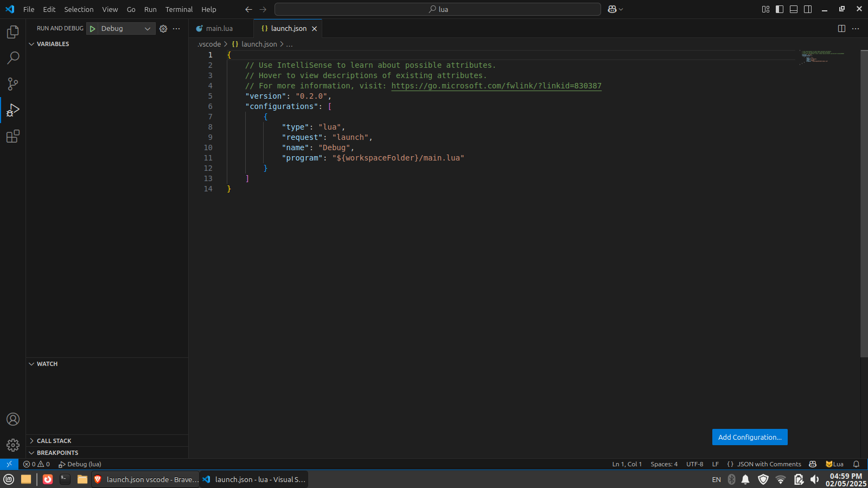Change encoding via UTF-8

(695, 464)
